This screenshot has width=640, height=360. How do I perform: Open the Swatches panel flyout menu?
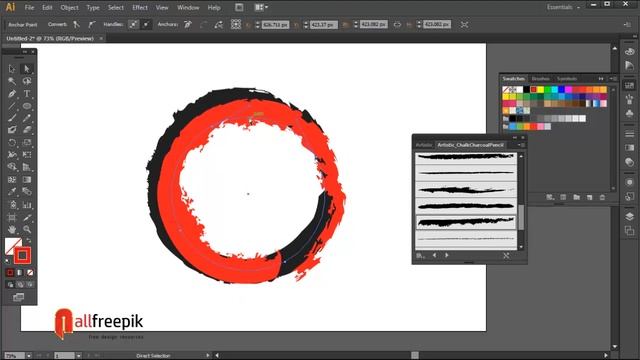(613, 78)
